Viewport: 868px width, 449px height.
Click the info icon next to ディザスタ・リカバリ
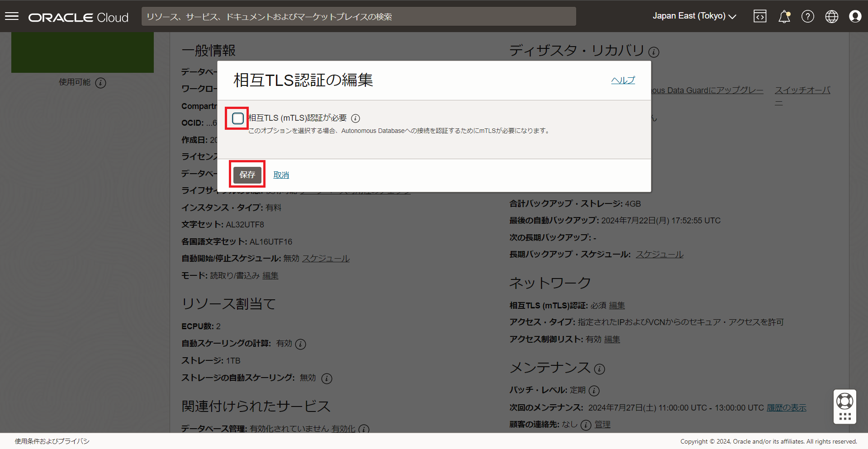[x=654, y=52]
